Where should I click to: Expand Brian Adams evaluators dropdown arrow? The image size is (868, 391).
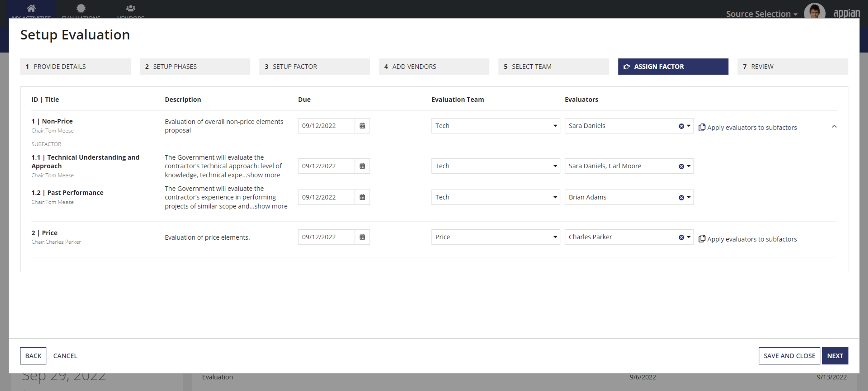pos(689,197)
